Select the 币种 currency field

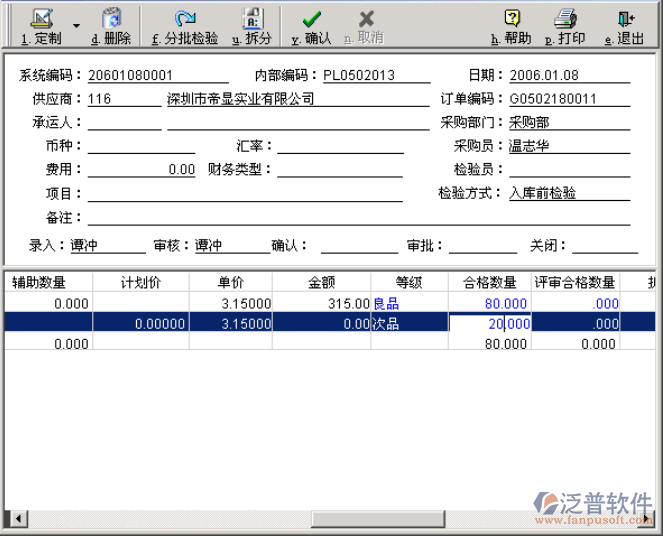coord(141,146)
